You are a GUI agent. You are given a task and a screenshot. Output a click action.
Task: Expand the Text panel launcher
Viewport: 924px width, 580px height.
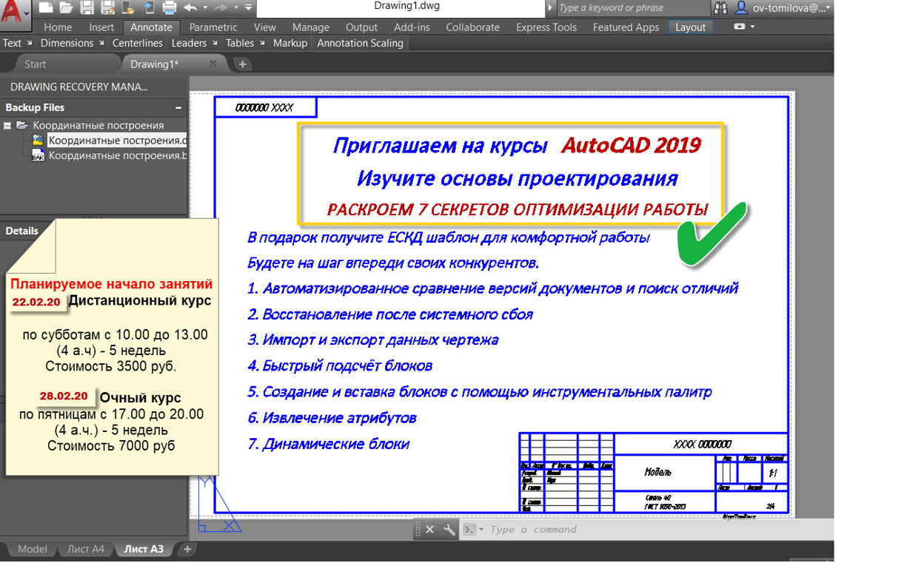(x=30, y=43)
